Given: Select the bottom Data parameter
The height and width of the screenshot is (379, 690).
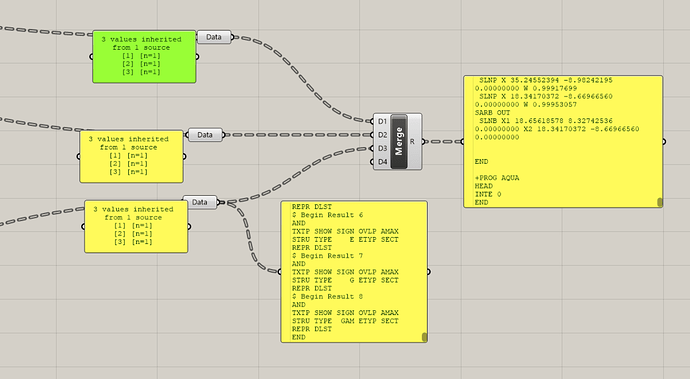Looking at the screenshot, I should click(x=200, y=202).
